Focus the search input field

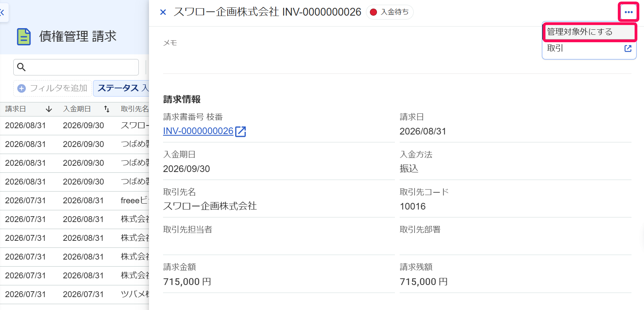[x=76, y=67]
